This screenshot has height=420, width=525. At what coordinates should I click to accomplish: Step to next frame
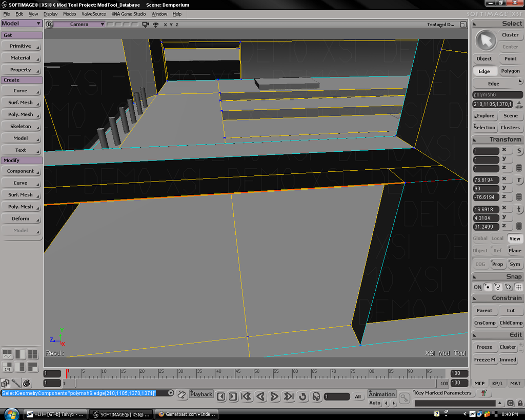pyautogui.click(x=233, y=397)
